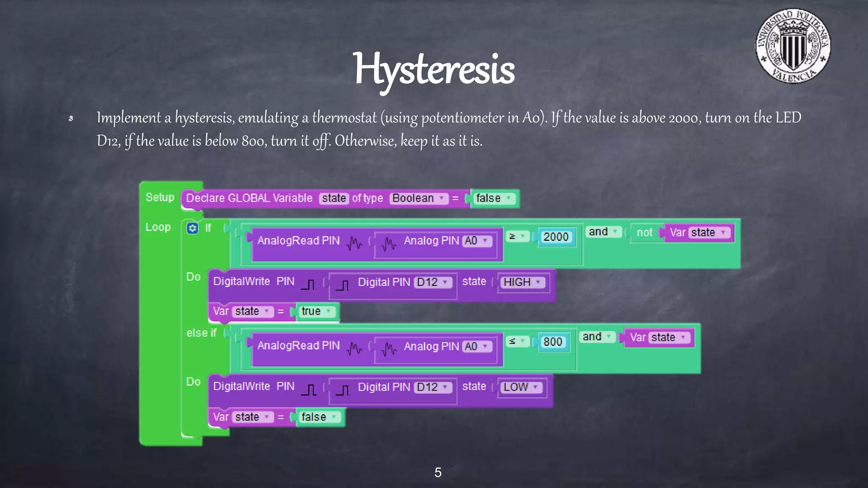This screenshot has width=868, height=488.
Task: Click square-wave icon on LOW DigitalWrite PIN block
Action: [x=309, y=389]
